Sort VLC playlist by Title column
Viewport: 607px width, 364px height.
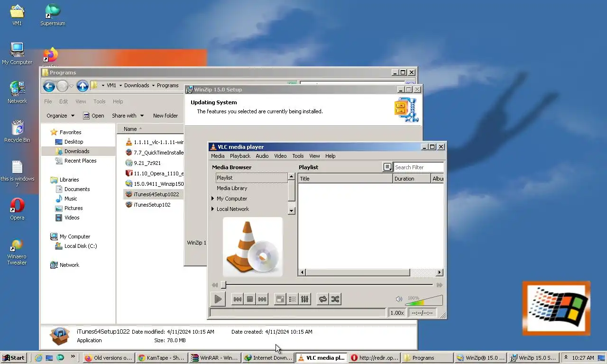(345, 179)
